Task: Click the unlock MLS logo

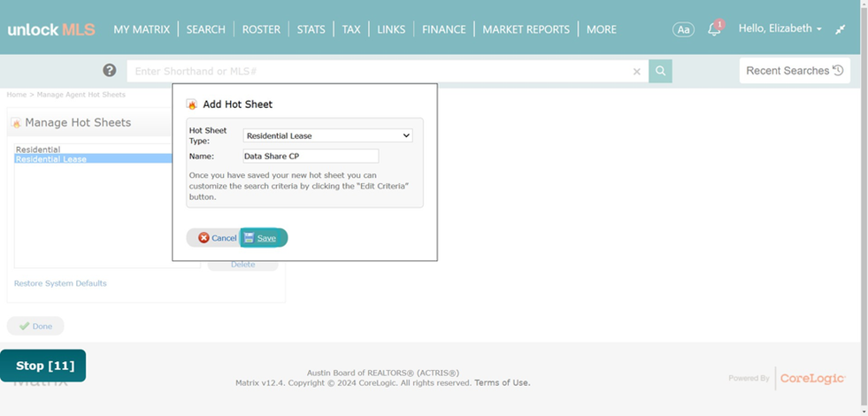Action: (x=51, y=29)
